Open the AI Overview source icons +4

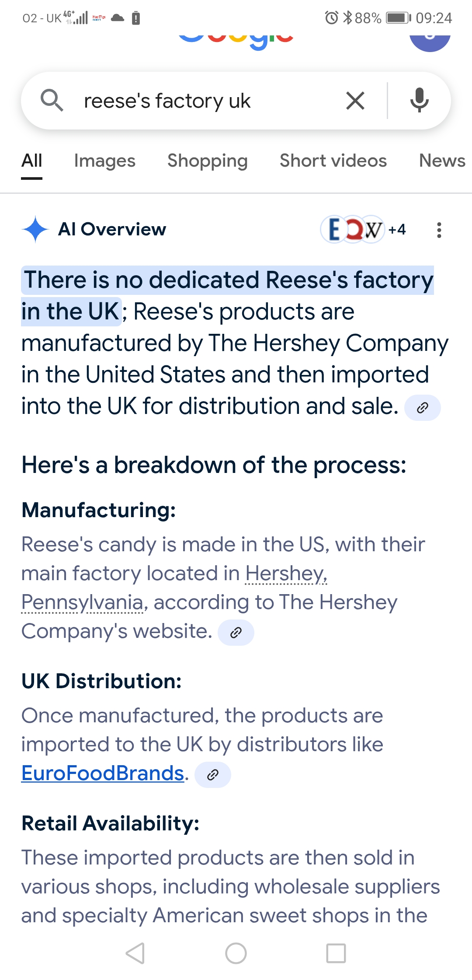click(363, 229)
